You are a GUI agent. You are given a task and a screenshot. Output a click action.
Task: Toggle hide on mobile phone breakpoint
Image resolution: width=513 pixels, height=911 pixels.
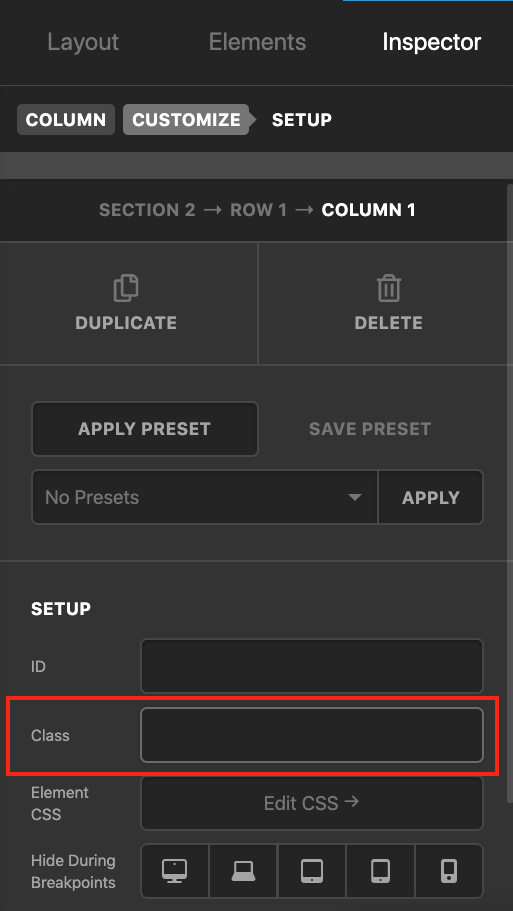(449, 871)
